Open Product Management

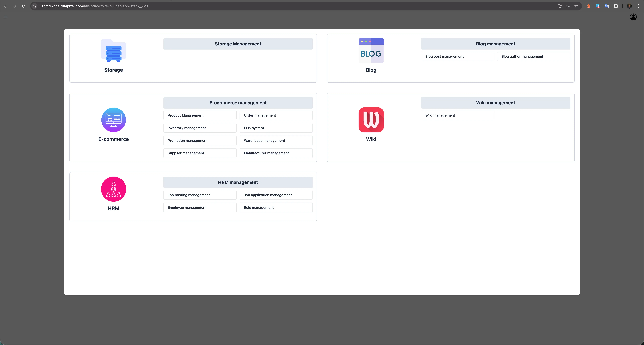click(199, 115)
